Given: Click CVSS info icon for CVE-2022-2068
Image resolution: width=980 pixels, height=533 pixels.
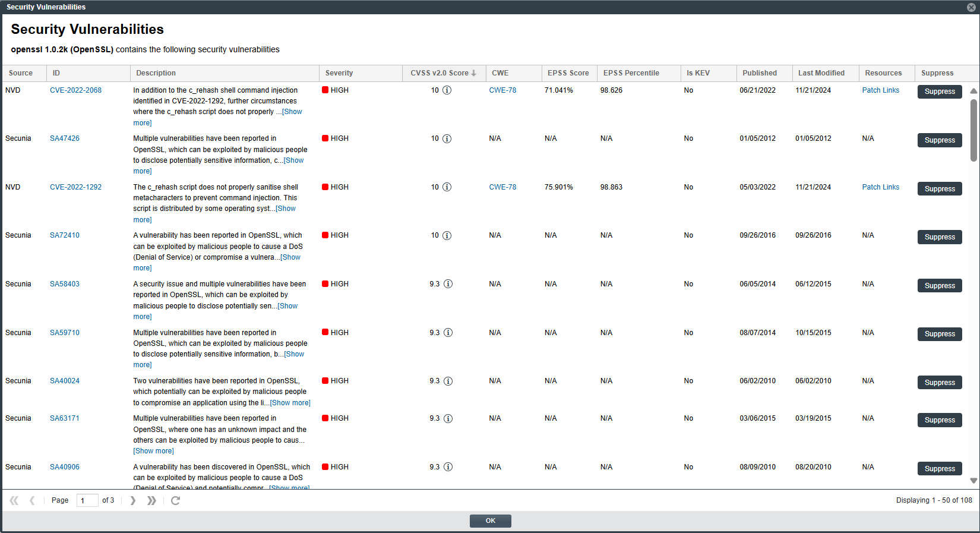Looking at the screenshot, I should pos(447,90).
